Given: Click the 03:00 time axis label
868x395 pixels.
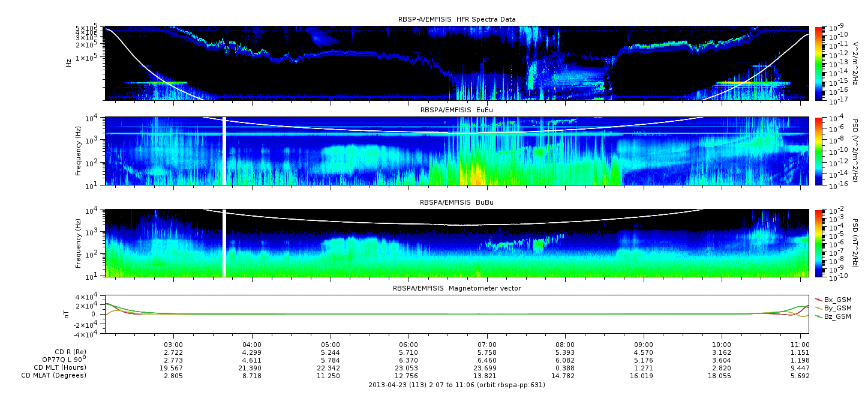Looking at the screenshot, I should (x=173, y=343).
